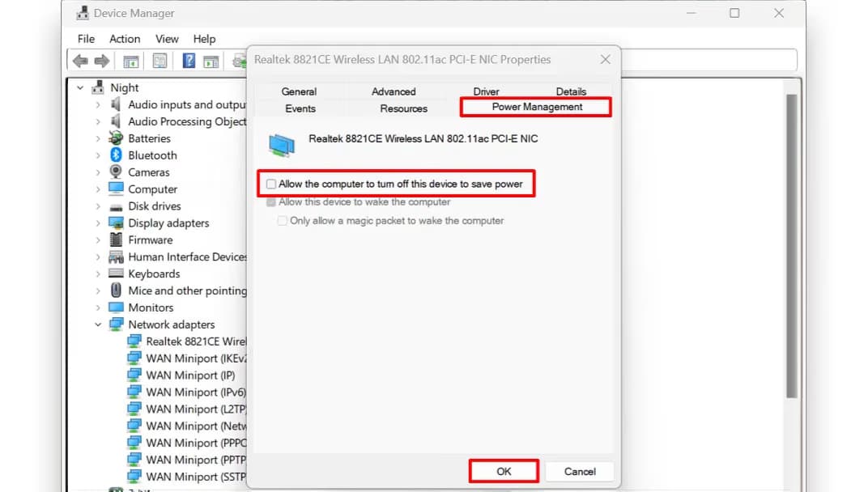Open the Action menu

pyautogui.click(x=125, y=39)
